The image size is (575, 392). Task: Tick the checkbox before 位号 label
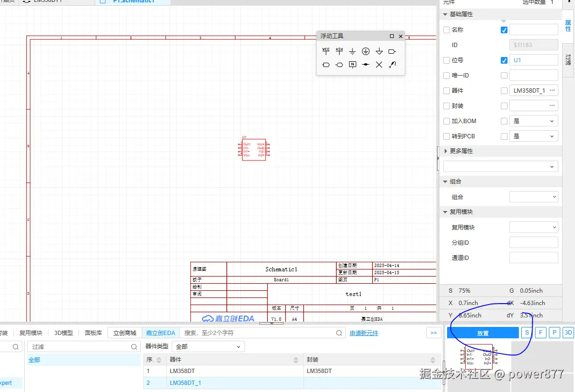pos(446,60)
